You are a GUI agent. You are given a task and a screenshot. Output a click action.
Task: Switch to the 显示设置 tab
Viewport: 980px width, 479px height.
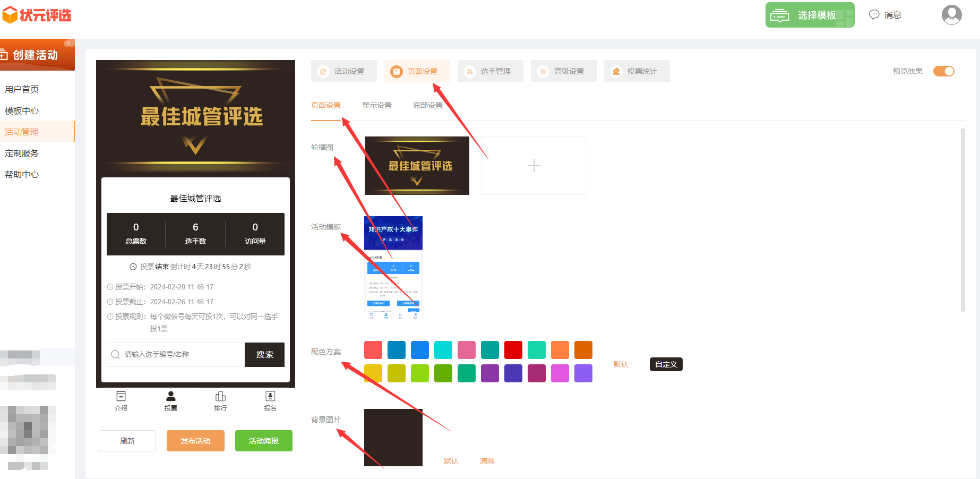click(376, 105)
